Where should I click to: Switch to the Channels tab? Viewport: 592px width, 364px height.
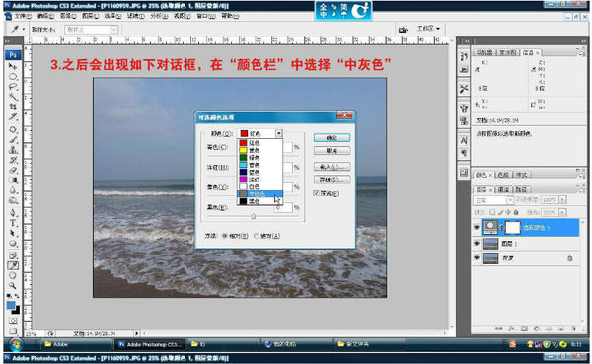[x=503, y=189]
